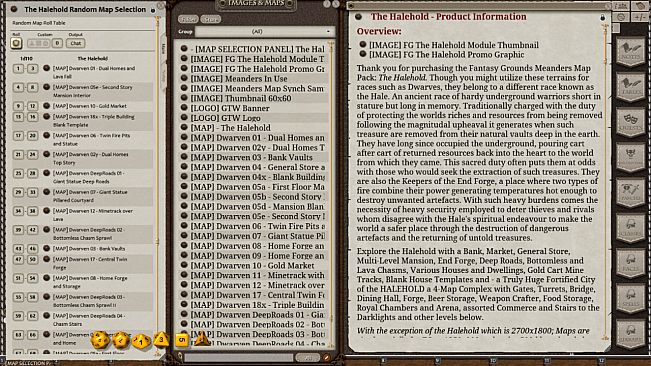Open [MAP] Dwarven 07 - Giant Statue in list
This screenshot has height=366, width=651.
coord(253,236)
